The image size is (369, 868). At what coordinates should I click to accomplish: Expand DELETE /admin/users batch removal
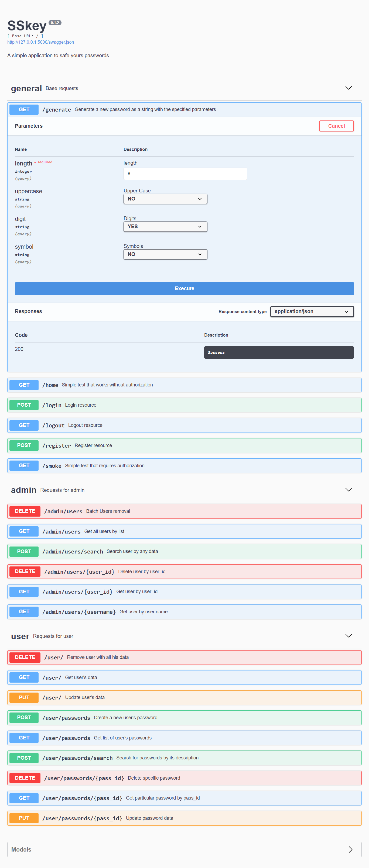(184, 511)
